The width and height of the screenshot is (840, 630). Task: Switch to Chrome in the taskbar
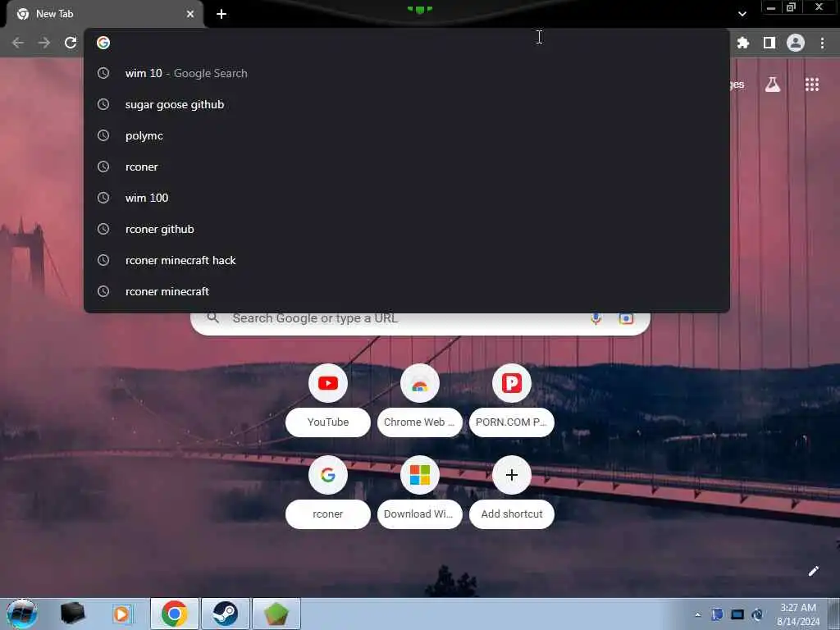[x=174, y=614]
